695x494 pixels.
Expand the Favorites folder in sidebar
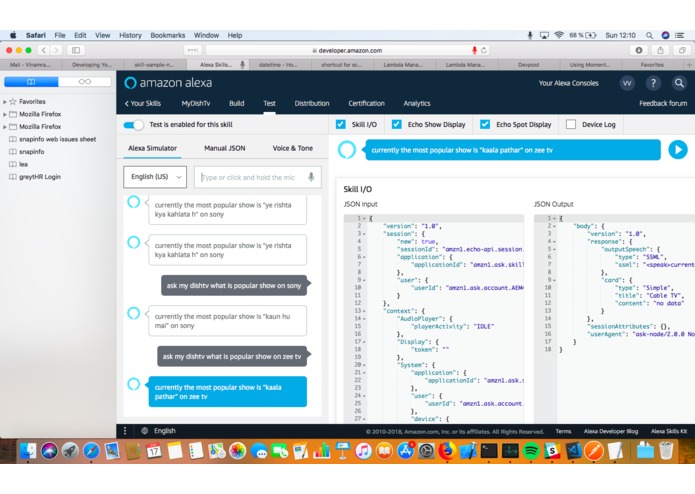point(5,101)
